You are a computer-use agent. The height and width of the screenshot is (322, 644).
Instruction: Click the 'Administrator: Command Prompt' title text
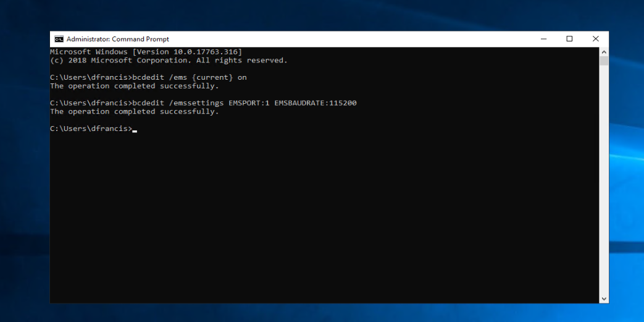click(x=118, y=39)
